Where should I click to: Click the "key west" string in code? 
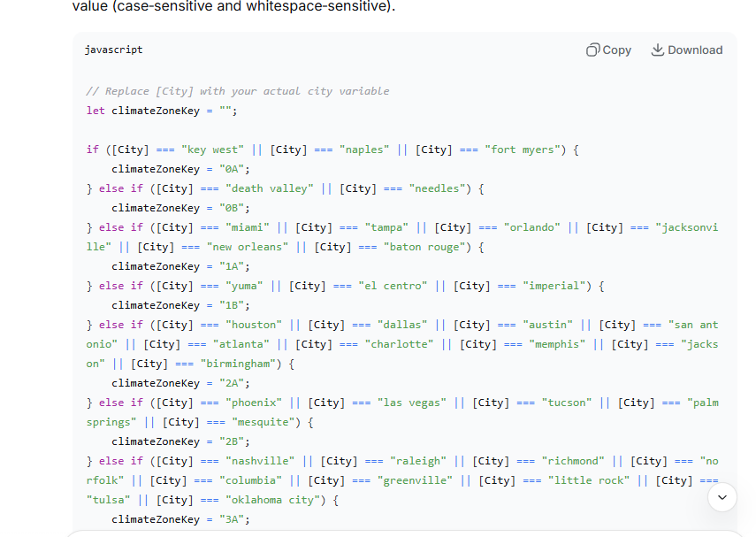pos(212,150)
